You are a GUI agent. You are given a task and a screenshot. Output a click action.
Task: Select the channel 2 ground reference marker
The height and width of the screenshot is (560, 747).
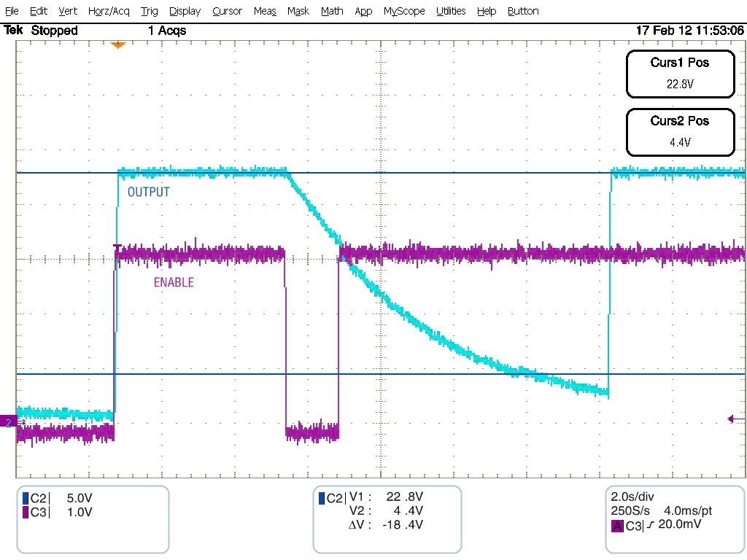pos(9,421)
